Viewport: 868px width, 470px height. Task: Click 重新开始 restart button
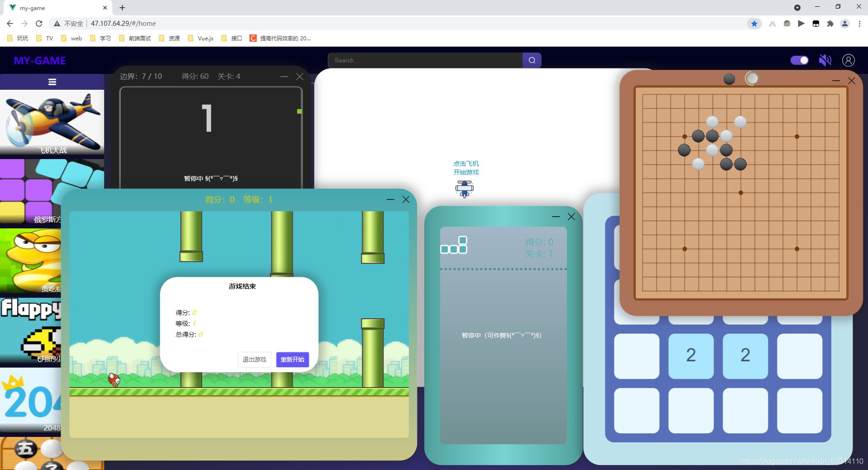point(293,359)
